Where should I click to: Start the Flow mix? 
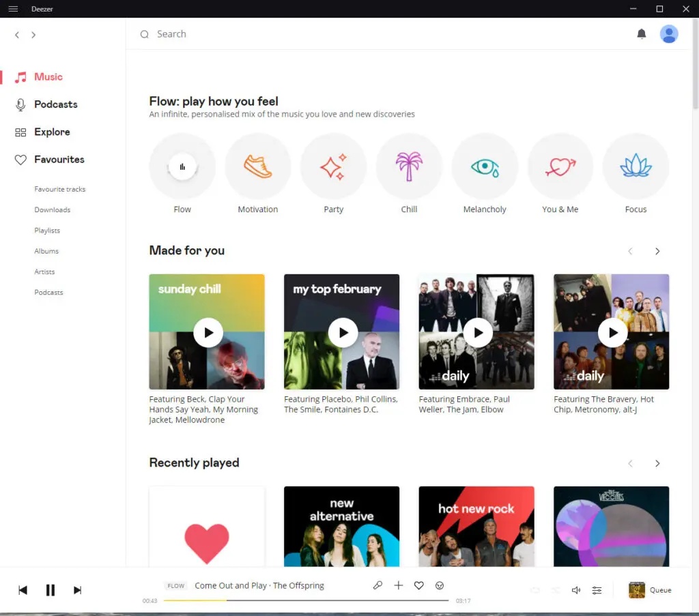(182, 166)
